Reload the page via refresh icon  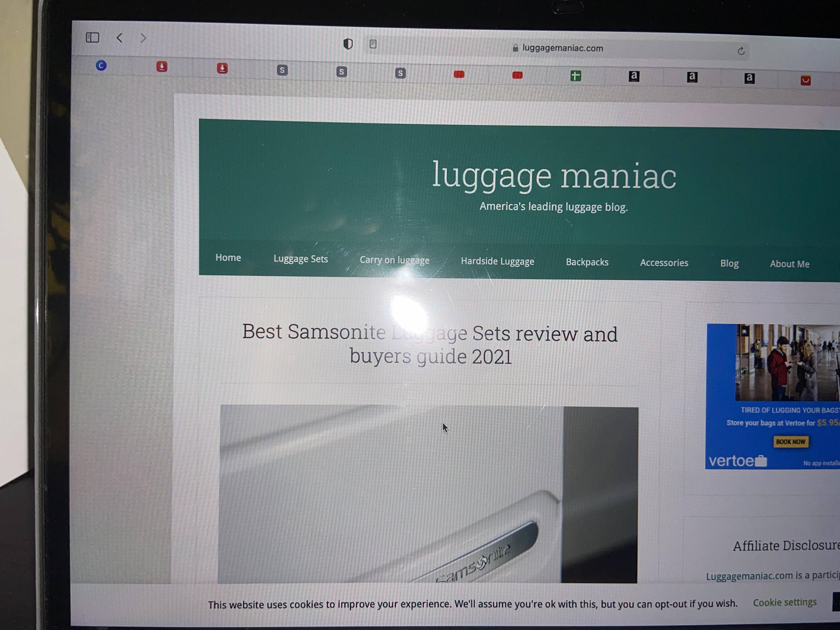coord(741,51)
